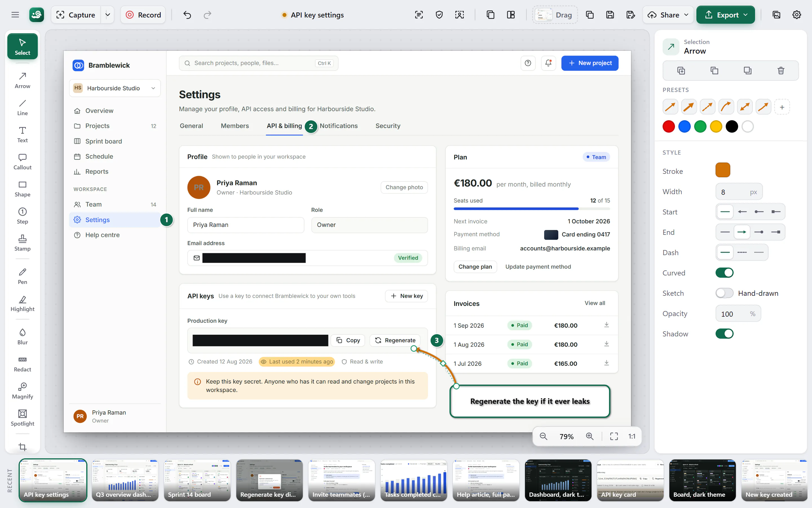
Task: Select the Stamp tool
Action: [x=23, y=243]
